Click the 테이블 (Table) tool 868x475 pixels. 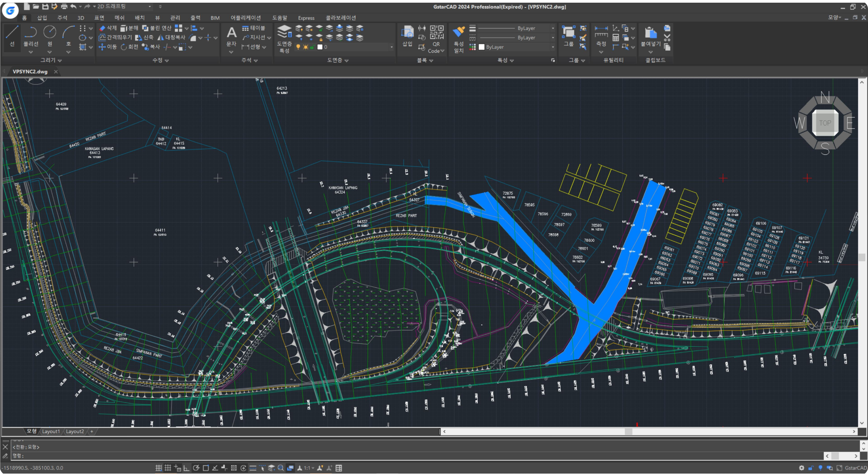(x=254, y=28)
